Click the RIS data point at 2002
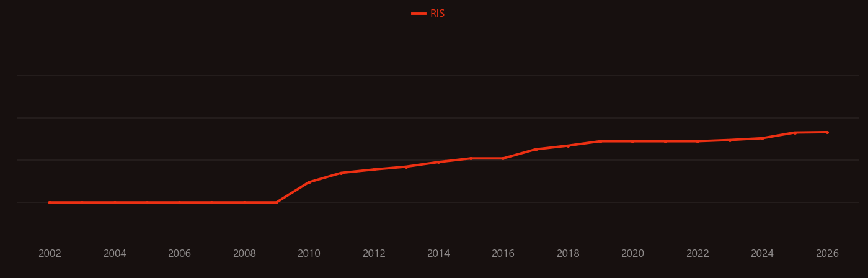The image size is (868, 278). click(50, 202)
